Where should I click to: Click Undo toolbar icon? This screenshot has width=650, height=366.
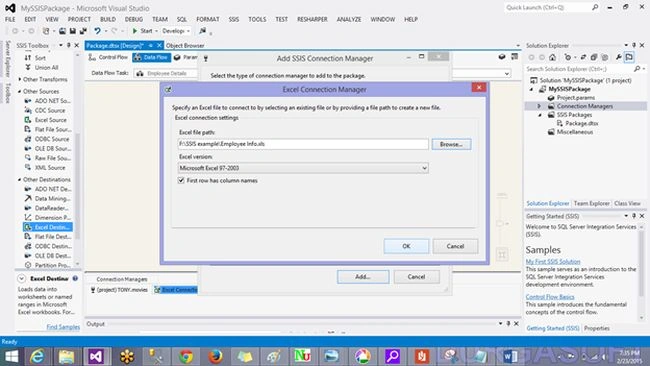(x=97, y=31)
